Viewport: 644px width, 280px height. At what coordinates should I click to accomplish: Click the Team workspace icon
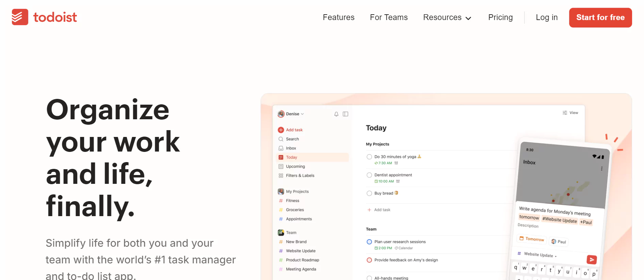pyautogui.click(x=281, y=233)
